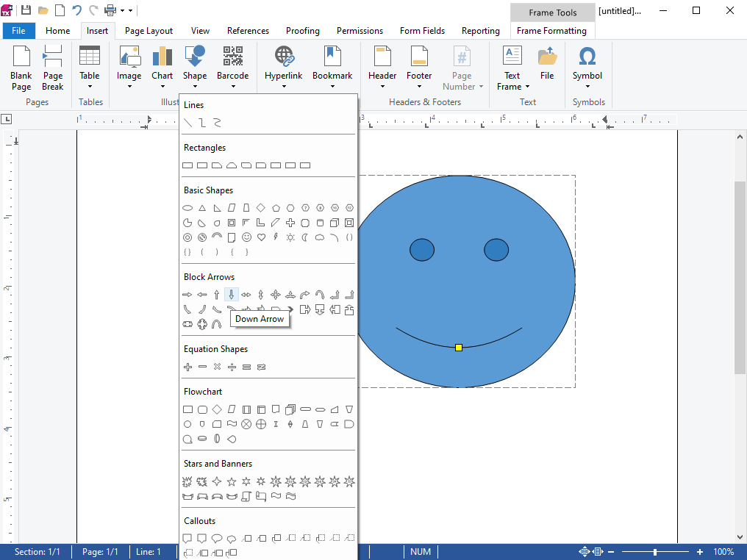Select the Down Arrow block arrow shape
The image size is (747, 560).
232,295
